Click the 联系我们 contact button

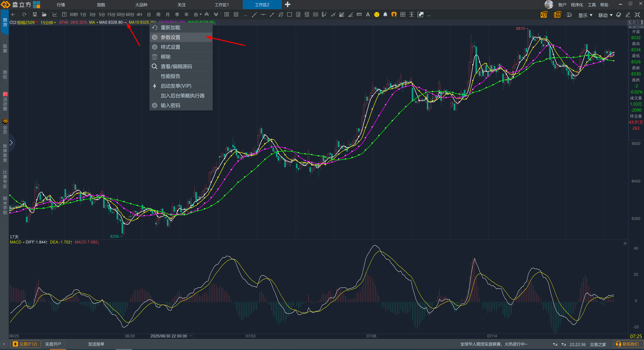tap(628, 344)
